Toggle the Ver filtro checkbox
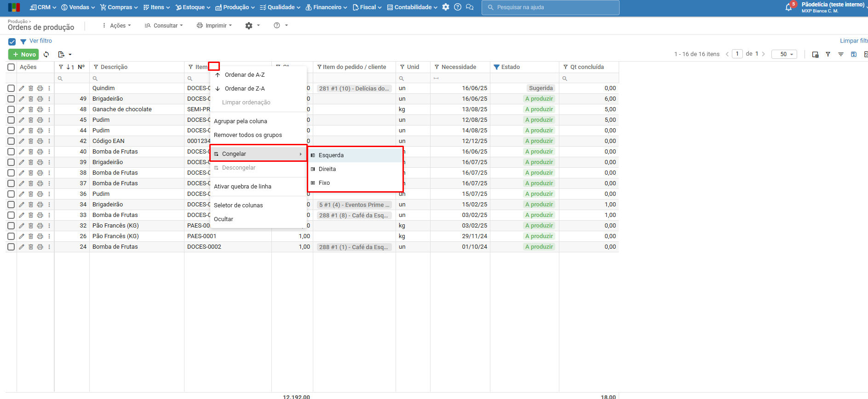868x399 pixels. pos(12,41)
